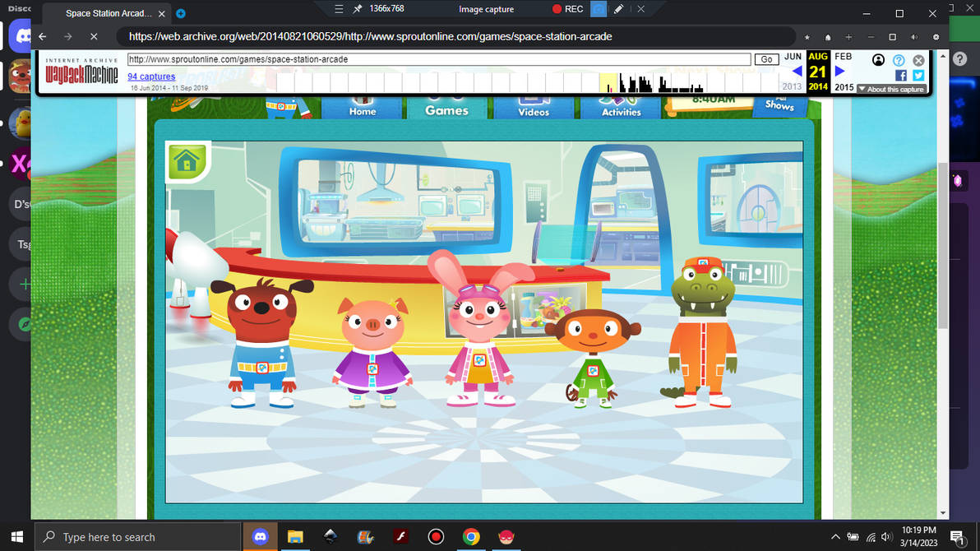Go to next capture with right blue arrow
The height and width of the screenshot is (551, 980).
tap(840, 72)
